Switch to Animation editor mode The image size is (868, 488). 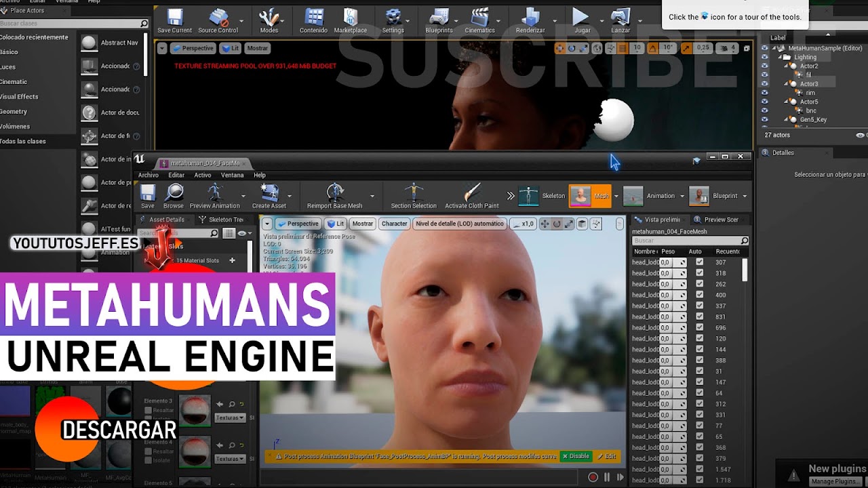[x=649, y=196]
